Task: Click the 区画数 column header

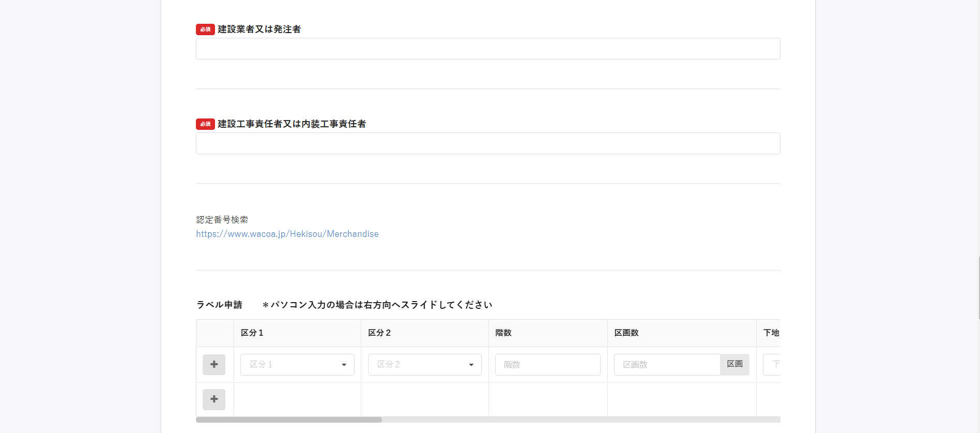Action: click(x=626, y=333)
